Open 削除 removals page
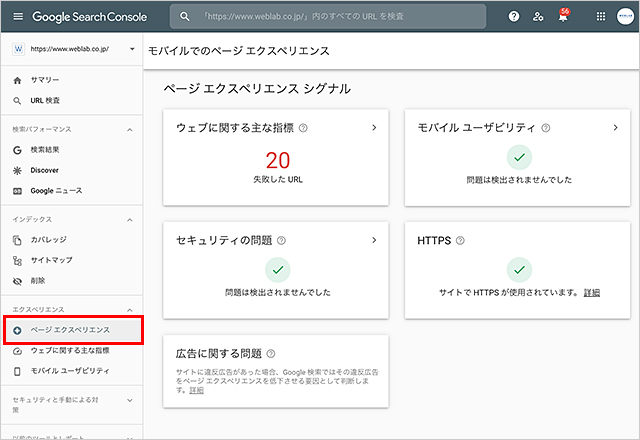 38,281
